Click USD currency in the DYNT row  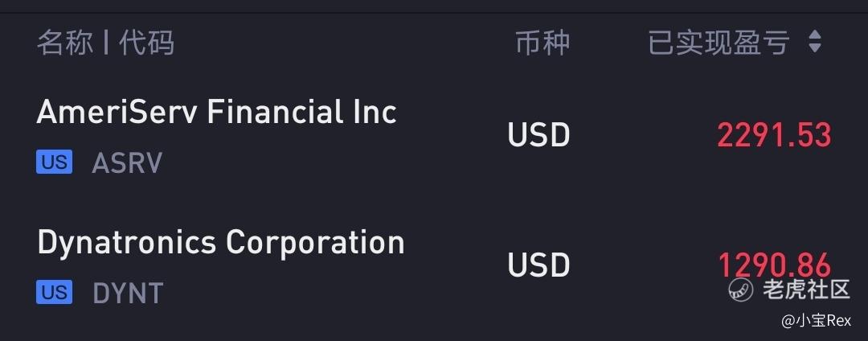(x=538, y=265)
